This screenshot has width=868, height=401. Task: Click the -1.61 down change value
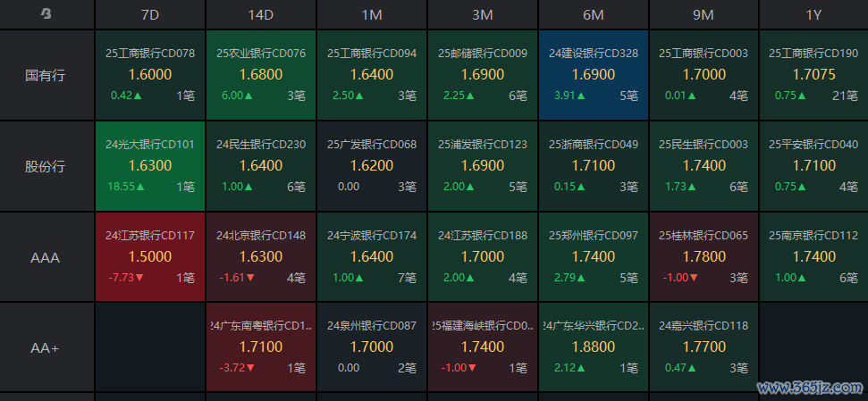tap(236, 278)
